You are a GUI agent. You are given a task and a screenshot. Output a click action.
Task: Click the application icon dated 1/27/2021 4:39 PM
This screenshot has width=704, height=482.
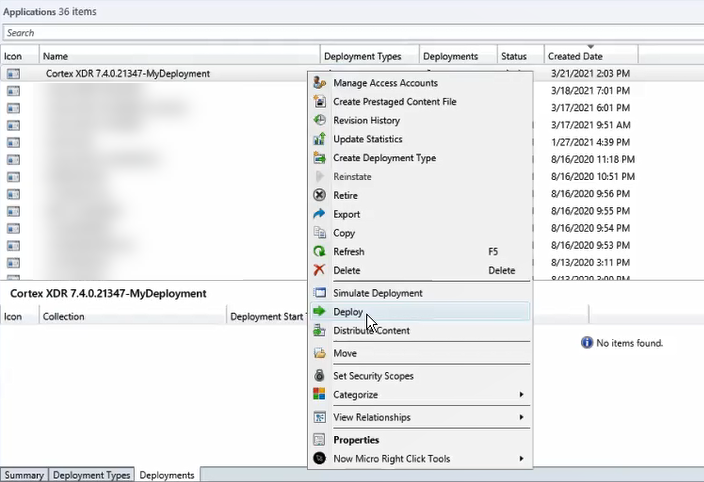click(x=13, y=143)
